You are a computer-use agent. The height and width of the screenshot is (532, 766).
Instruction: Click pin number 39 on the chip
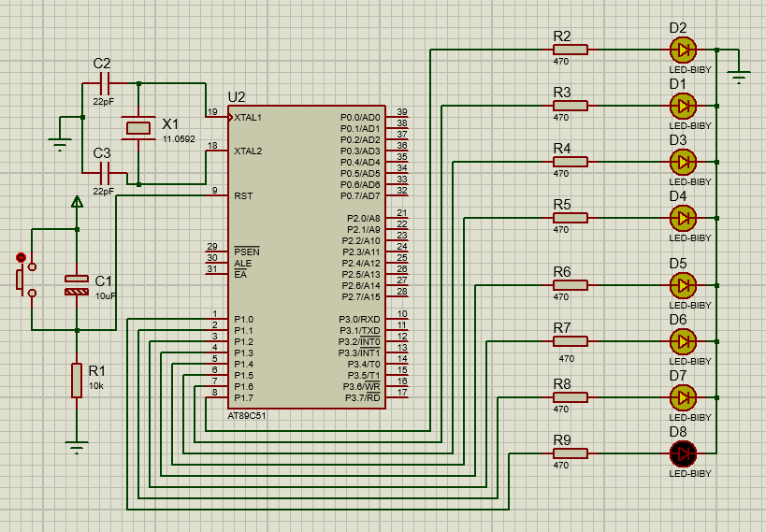tap(402, 112)
